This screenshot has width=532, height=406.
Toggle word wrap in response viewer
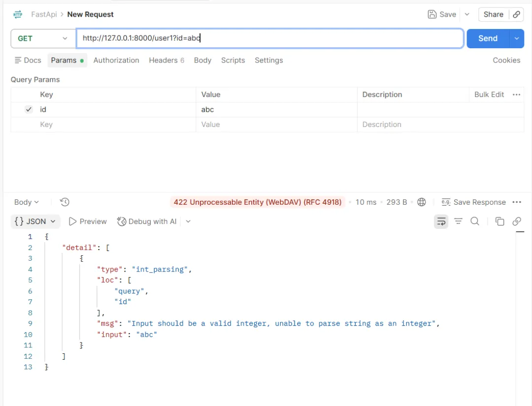[441, 221]
